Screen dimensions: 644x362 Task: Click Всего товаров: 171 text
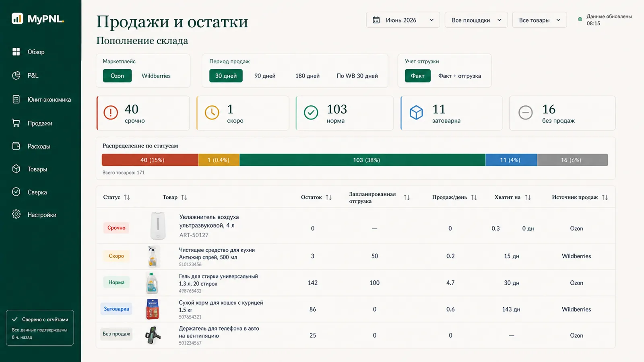pyautogui.click(x=124, y=173)
